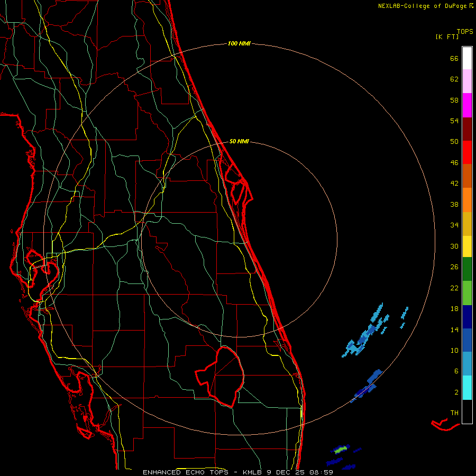The height and width of the screenshot is (476, 476).
Task: Click the medium blue 14 K FT swatch
Action: pyautogui.click(x=467, y=340)
